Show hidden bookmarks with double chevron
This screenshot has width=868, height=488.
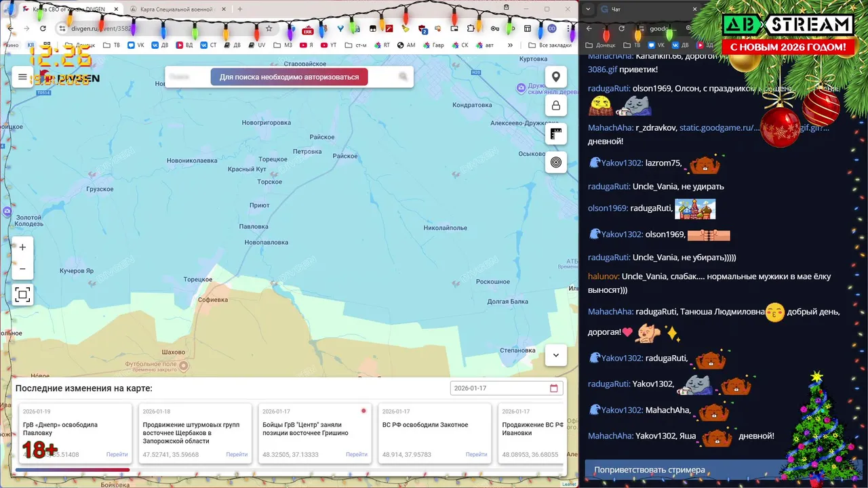click(x=510, y=45)
